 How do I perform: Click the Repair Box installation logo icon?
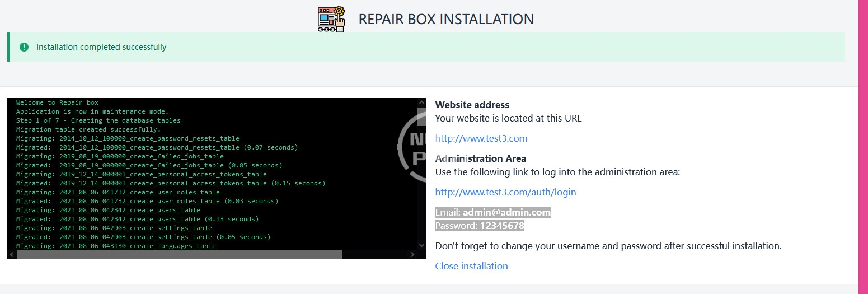pos(331,19)
